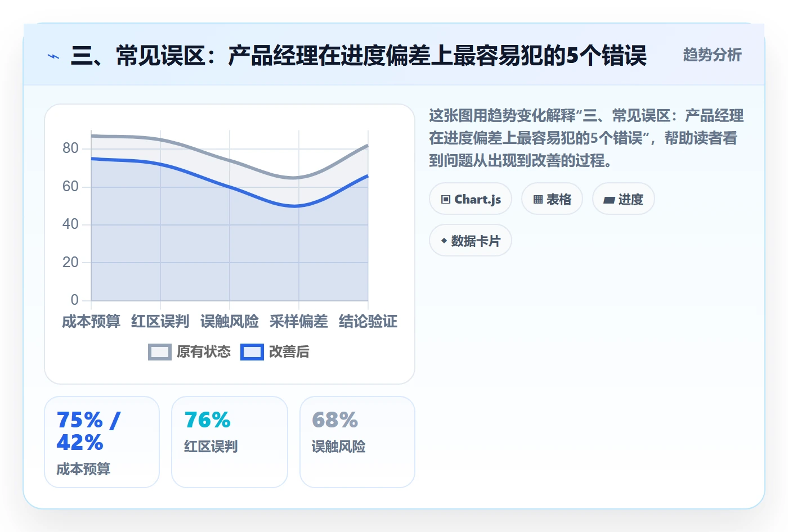Click the grid icon in the 表格 tag

[x=538, y=199]
